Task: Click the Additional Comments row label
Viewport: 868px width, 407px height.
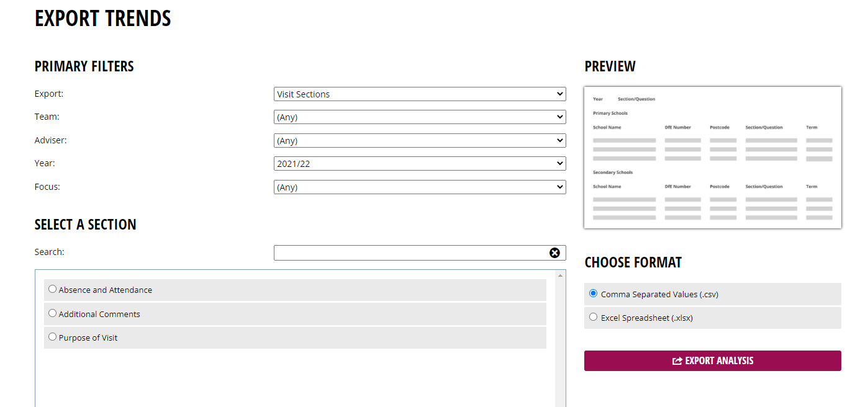Action: (99, 314)
